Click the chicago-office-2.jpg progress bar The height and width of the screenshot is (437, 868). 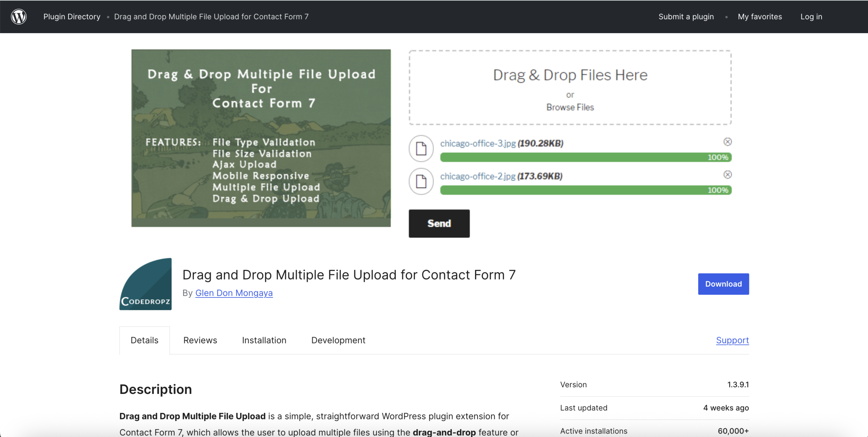(x=586, y=190)
